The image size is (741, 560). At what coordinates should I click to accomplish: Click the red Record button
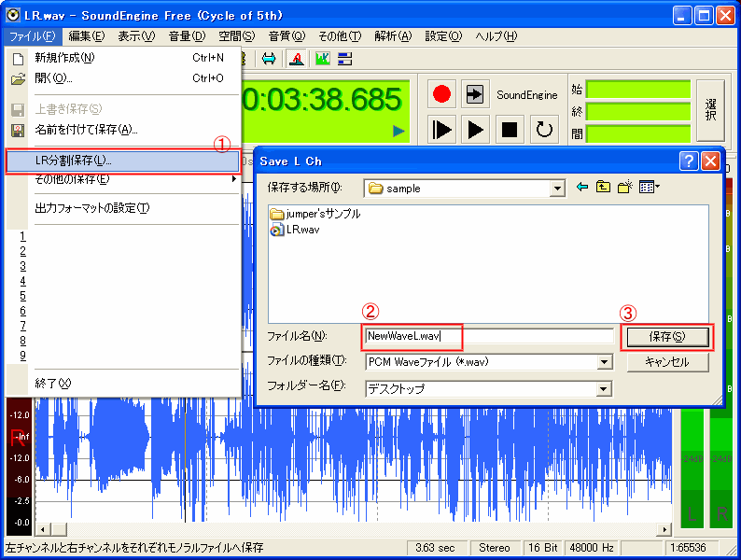click(x=442, y=94)
